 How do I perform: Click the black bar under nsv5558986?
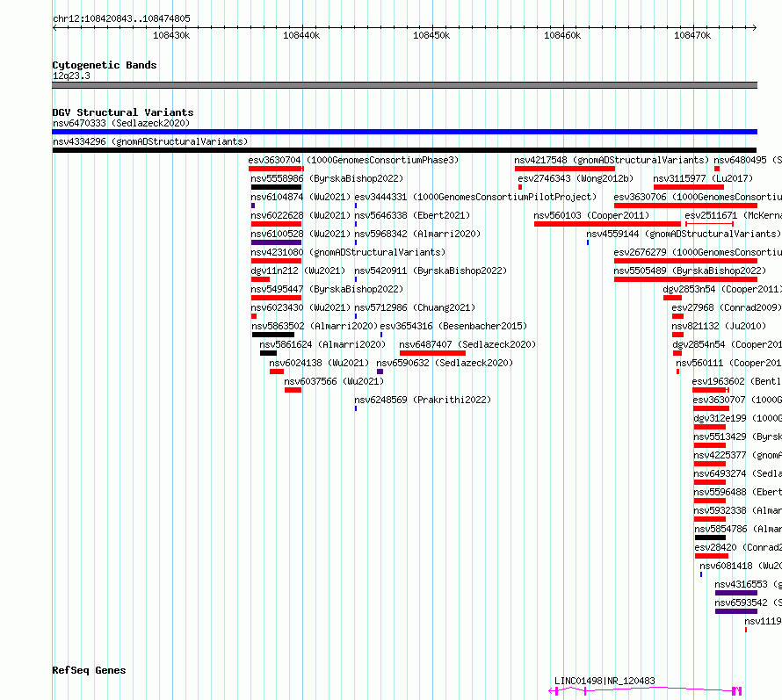276,187
